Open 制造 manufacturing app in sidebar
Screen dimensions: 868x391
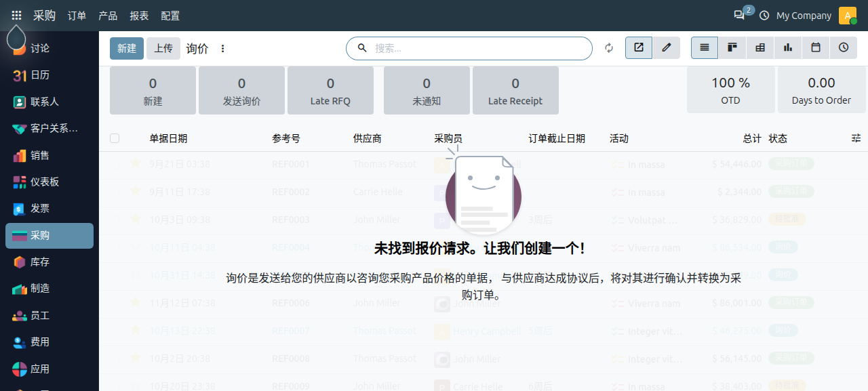50,289
